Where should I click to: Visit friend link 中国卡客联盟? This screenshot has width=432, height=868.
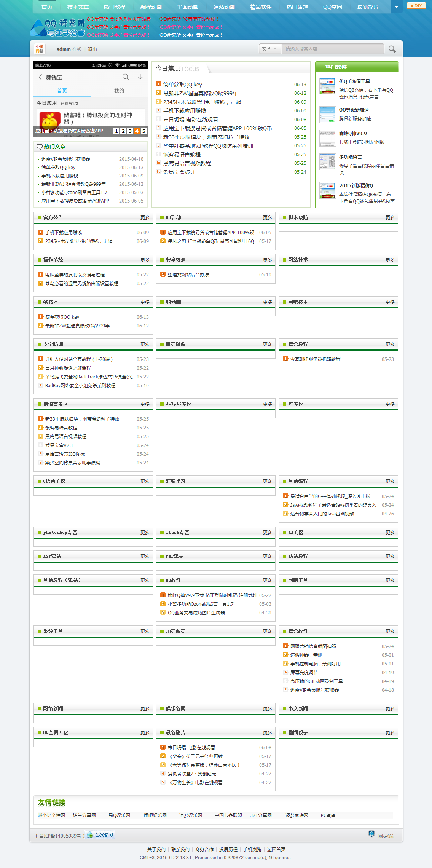228,815
